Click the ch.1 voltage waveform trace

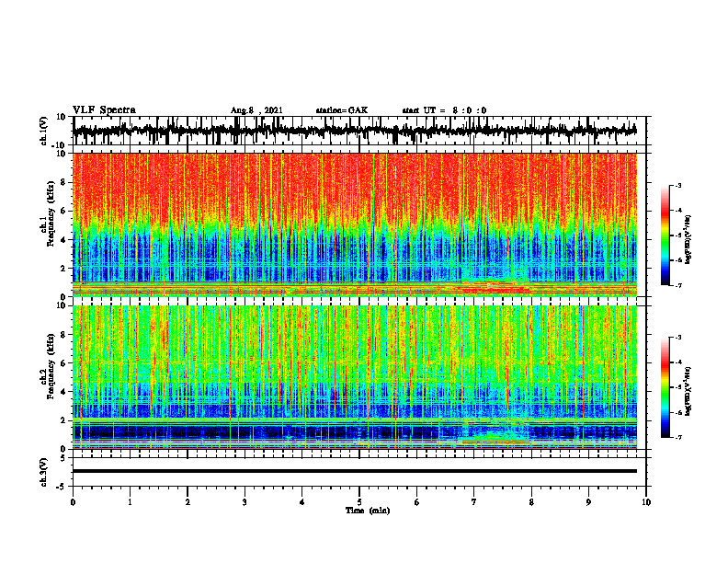coord(355,131)
